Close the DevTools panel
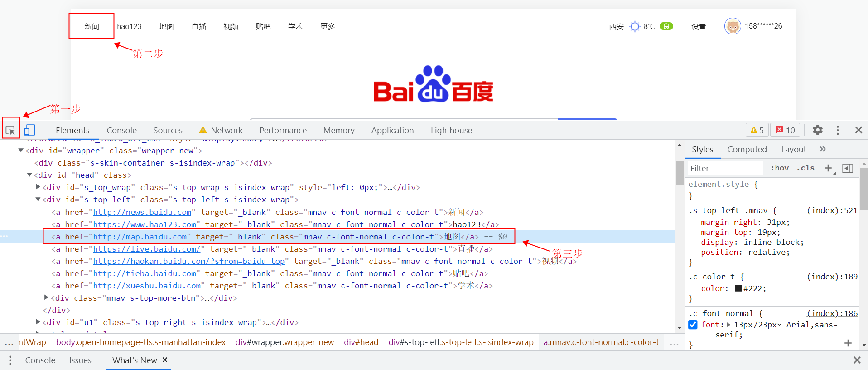 coord(858,130)
